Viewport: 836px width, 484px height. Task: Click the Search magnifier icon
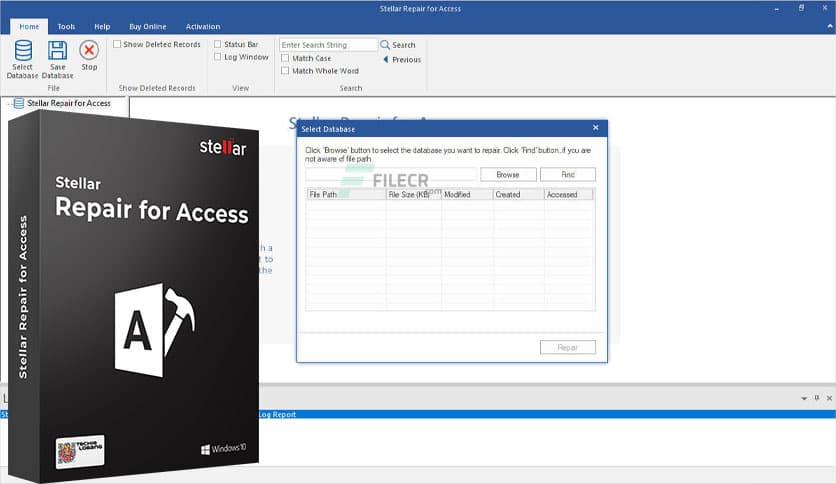pyautogui.click(x=384, y=45)
